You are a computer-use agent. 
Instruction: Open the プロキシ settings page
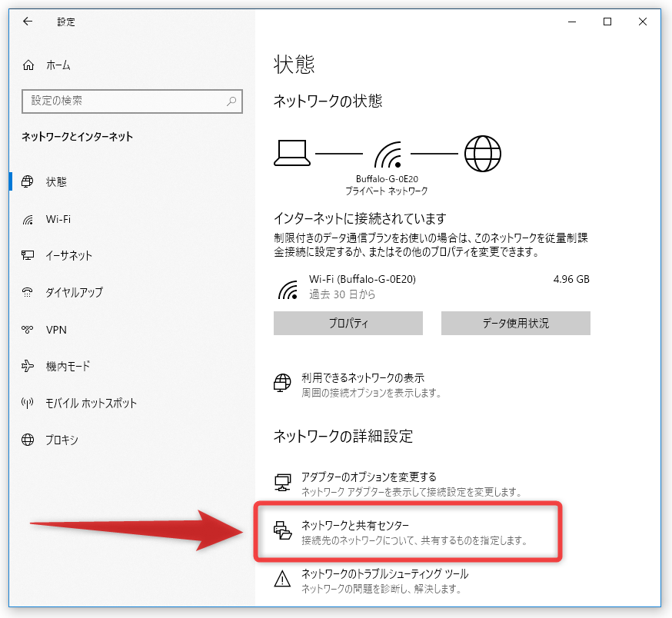(62, 440)
